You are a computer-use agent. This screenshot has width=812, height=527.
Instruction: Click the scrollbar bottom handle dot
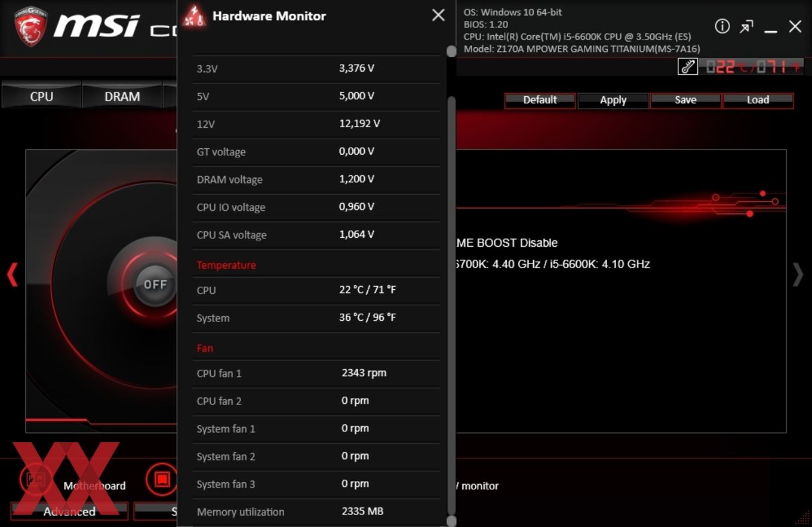451,521
